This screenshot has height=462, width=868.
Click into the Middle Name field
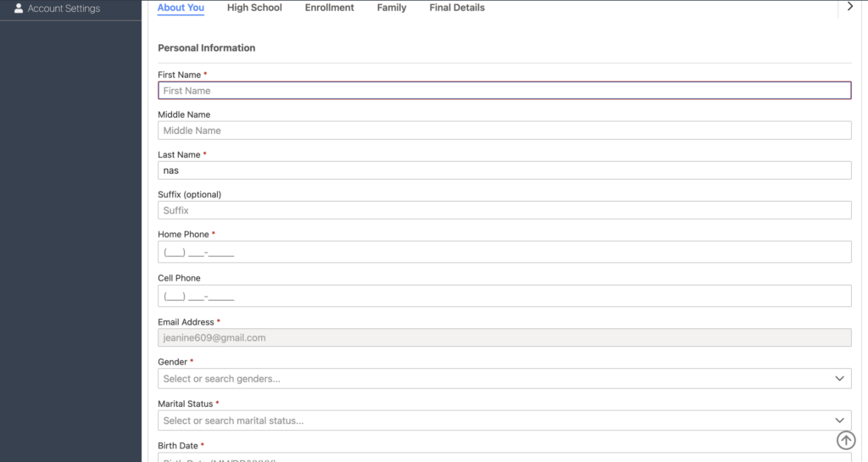504,131
